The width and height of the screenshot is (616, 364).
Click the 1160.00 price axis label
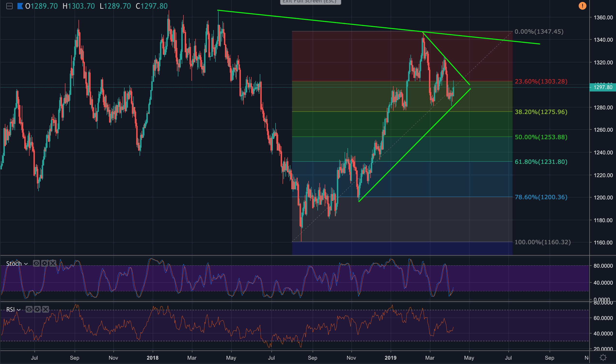(x=603, y=243)
